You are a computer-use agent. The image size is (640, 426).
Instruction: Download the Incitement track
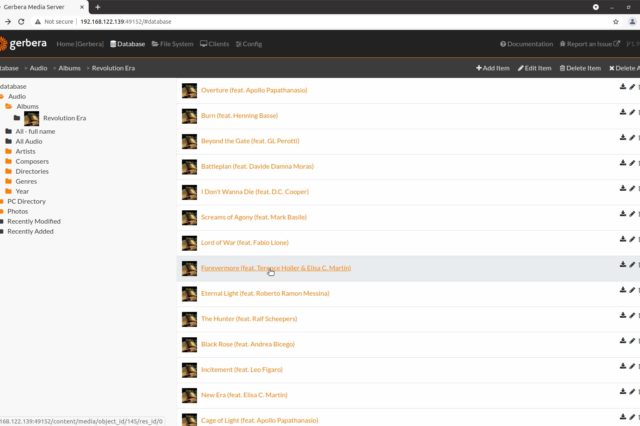click(623, 366)
